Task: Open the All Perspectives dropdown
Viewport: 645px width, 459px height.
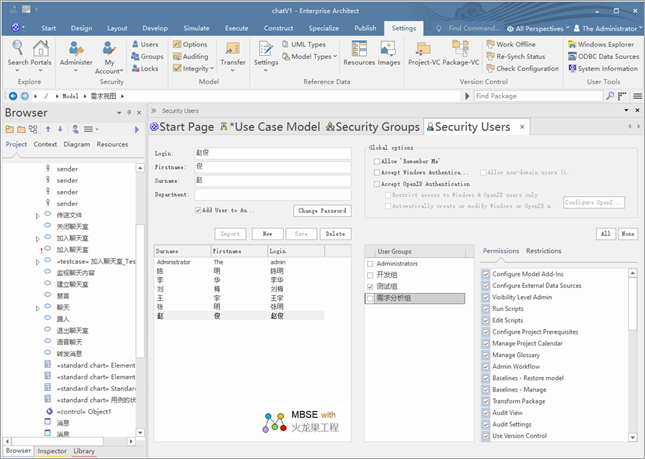Action: 538,28
